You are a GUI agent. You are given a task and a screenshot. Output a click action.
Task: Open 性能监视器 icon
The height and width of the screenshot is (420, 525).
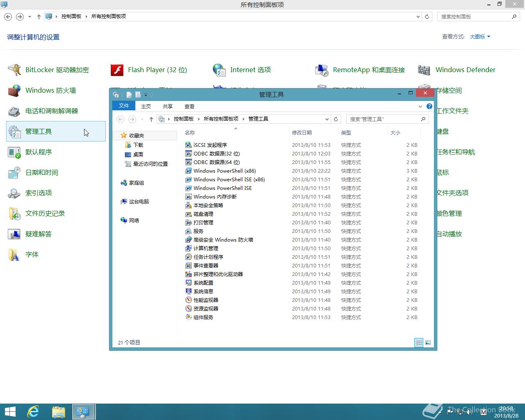click(x=189, y=300)
